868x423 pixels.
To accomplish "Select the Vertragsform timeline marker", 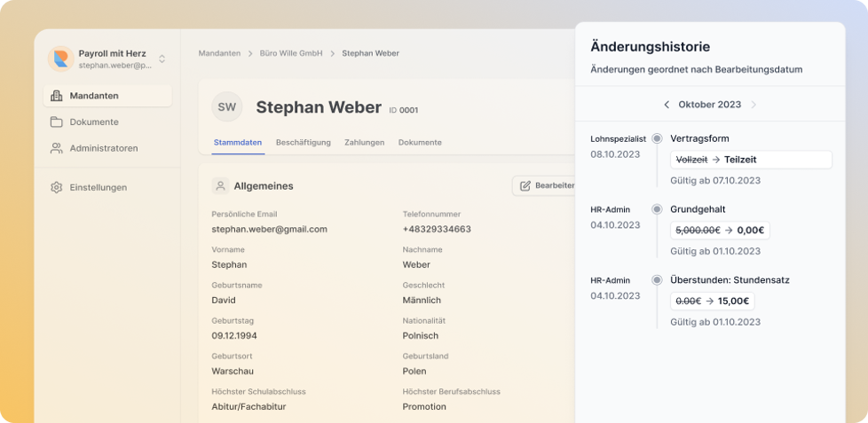I will [x=657, y=138].
